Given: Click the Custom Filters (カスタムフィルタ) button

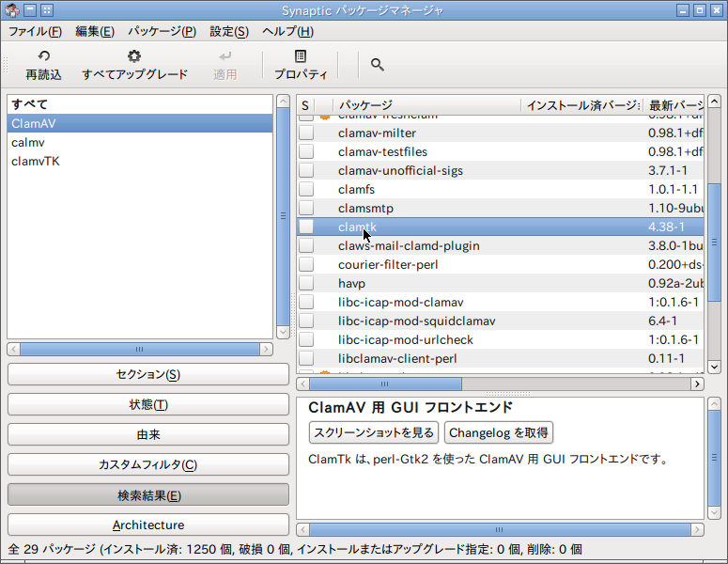Looking at the screenshot, I should [148, 465].
